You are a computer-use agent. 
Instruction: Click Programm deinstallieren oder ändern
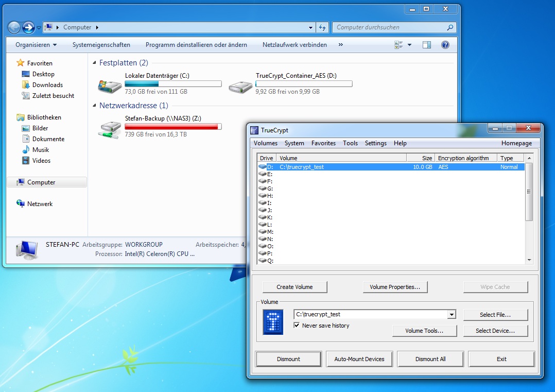196,45
